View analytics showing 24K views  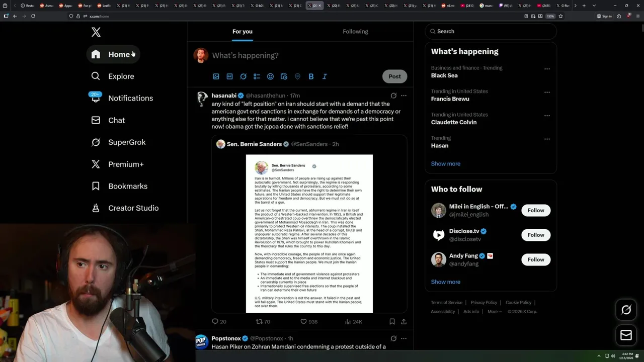(353, 321)
